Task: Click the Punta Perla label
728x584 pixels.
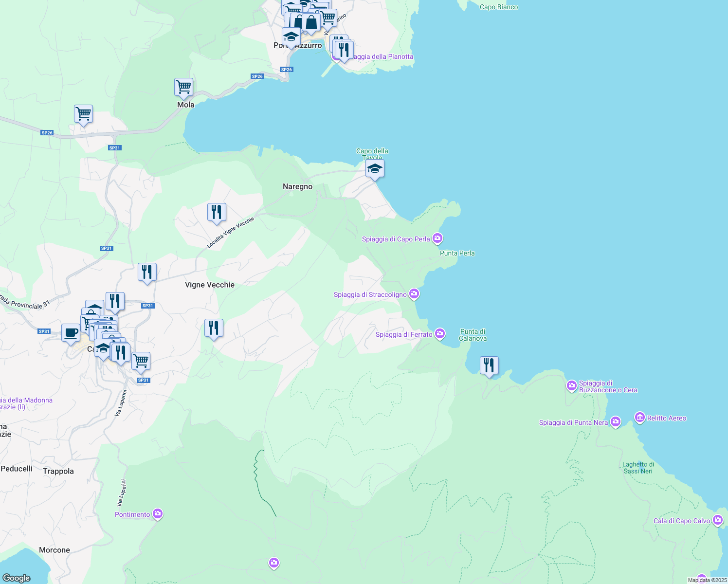Action: click(x=457, y=253)
